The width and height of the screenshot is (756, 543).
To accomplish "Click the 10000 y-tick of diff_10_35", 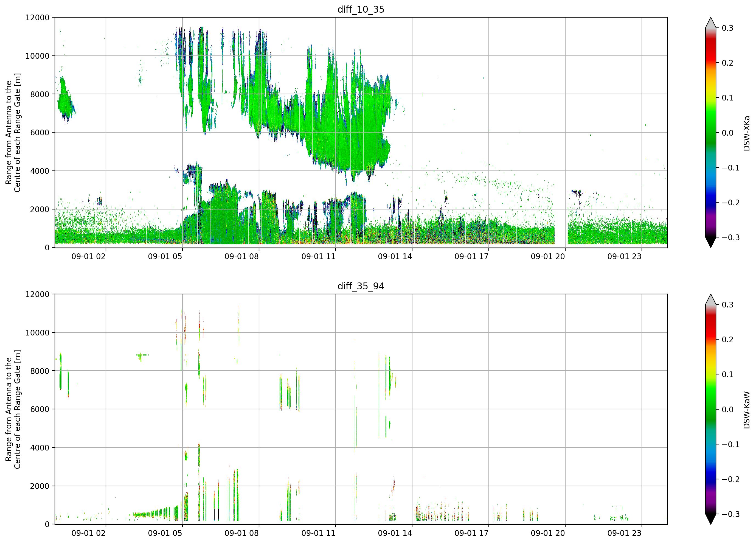I will pos(37,56).
